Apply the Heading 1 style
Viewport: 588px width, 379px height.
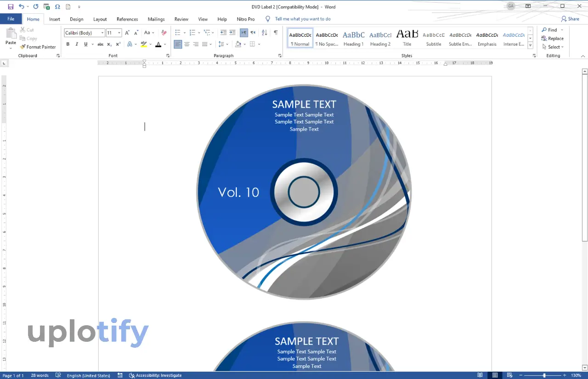353,38
